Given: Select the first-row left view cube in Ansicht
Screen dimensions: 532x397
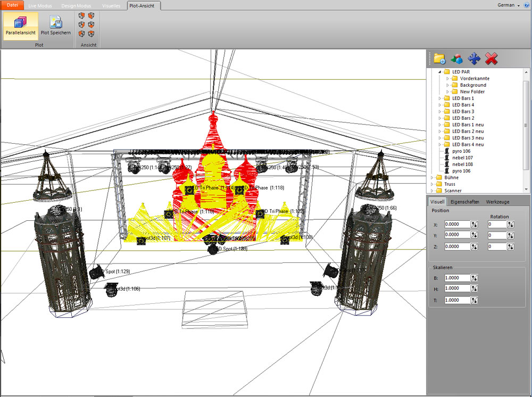Looking at the screenshot, I should point(81,15).
